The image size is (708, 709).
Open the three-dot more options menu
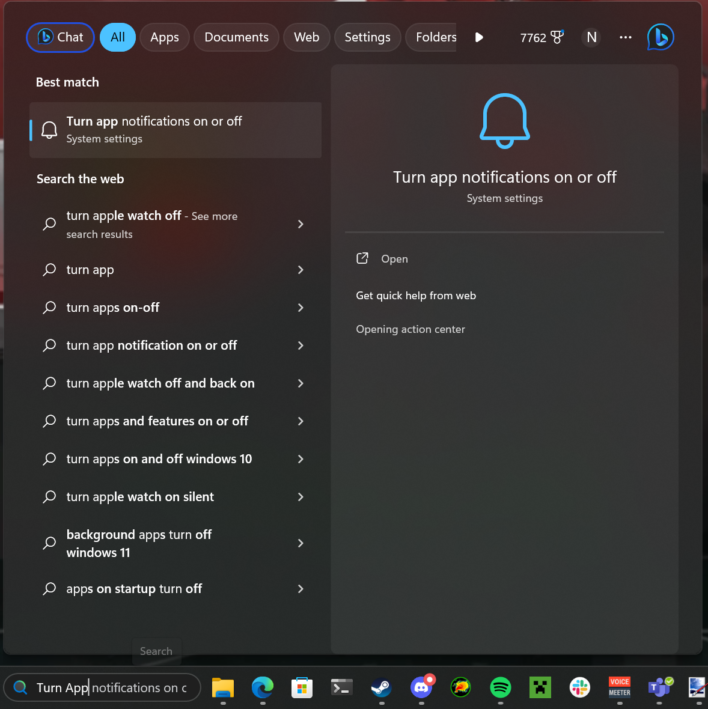pyautogui.click(x=625, y=37)
